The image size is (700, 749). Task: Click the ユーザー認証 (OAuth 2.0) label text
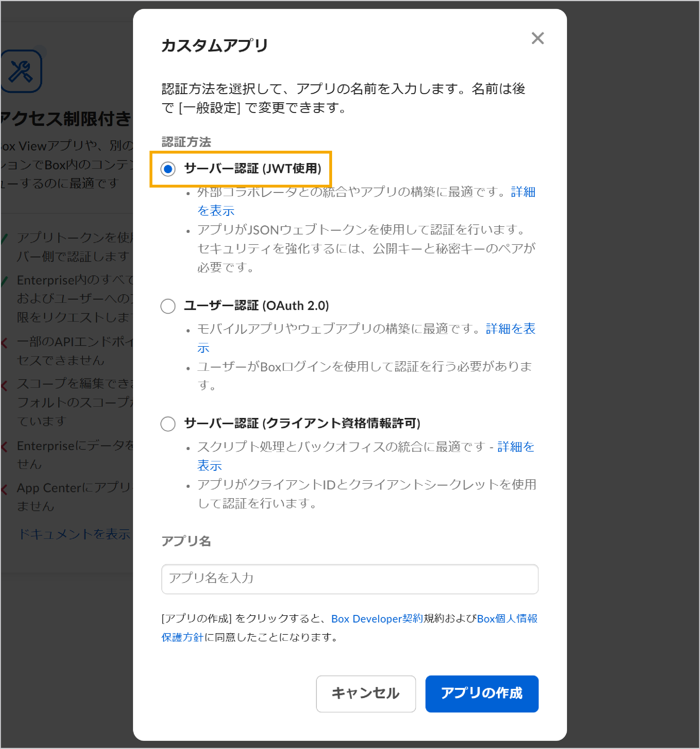pos(256,306)
